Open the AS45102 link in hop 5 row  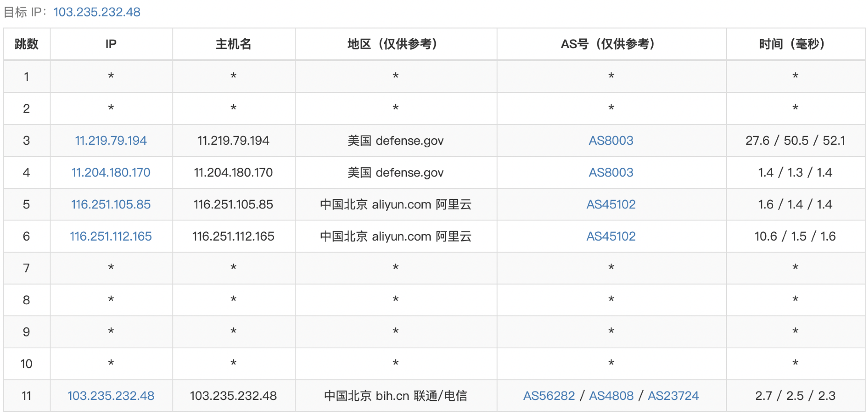coord(611,204)
